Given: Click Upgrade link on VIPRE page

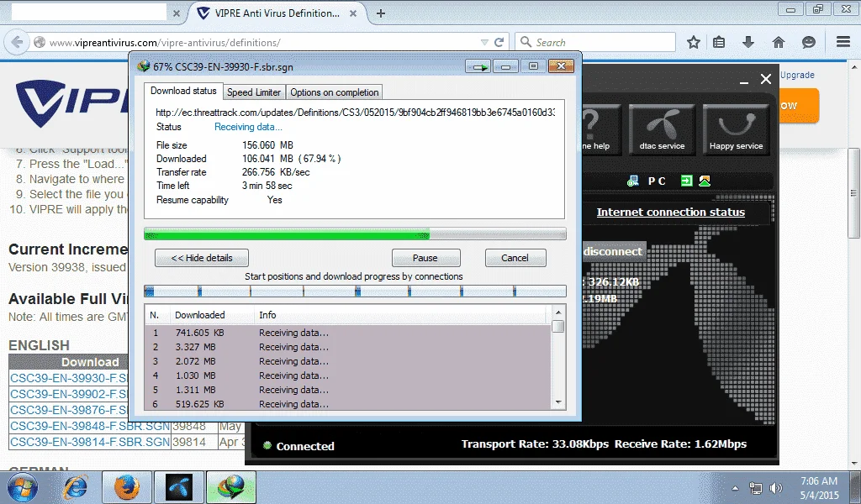Looking at the screenshot, I should coord(797,75).
